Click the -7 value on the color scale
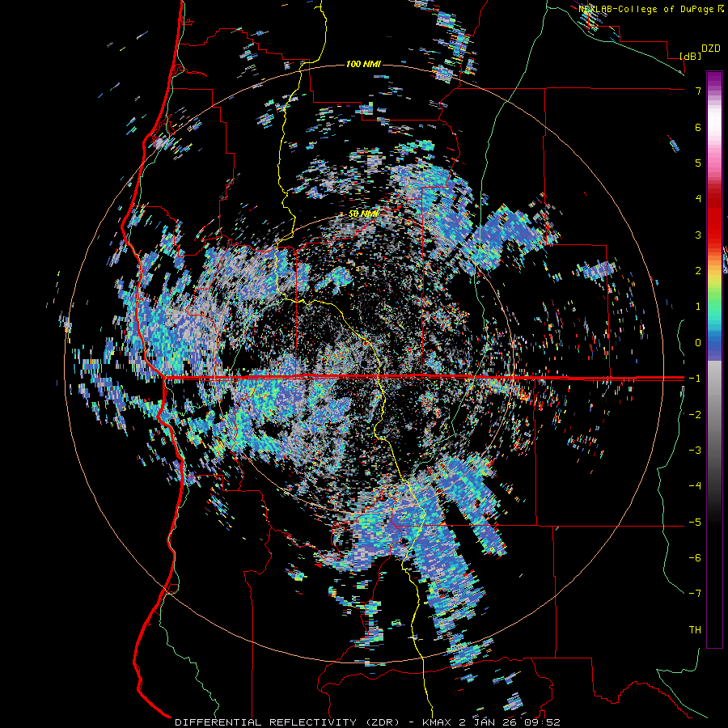728x728 pixels. click(695, 594)
